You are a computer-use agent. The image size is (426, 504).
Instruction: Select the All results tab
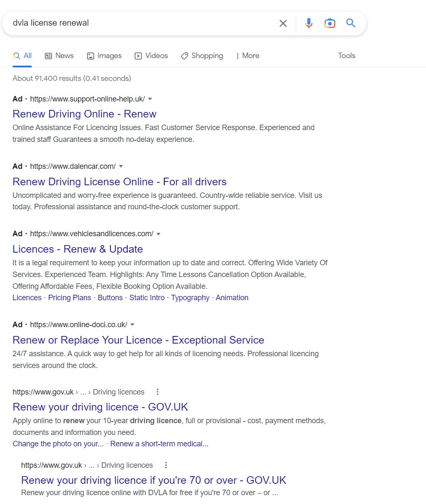(22, 56)
